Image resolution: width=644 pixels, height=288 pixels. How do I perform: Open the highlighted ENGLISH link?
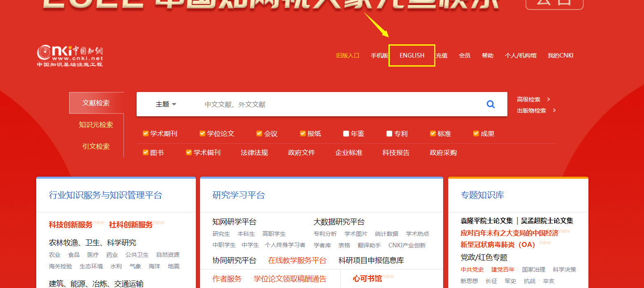[412, 55]
